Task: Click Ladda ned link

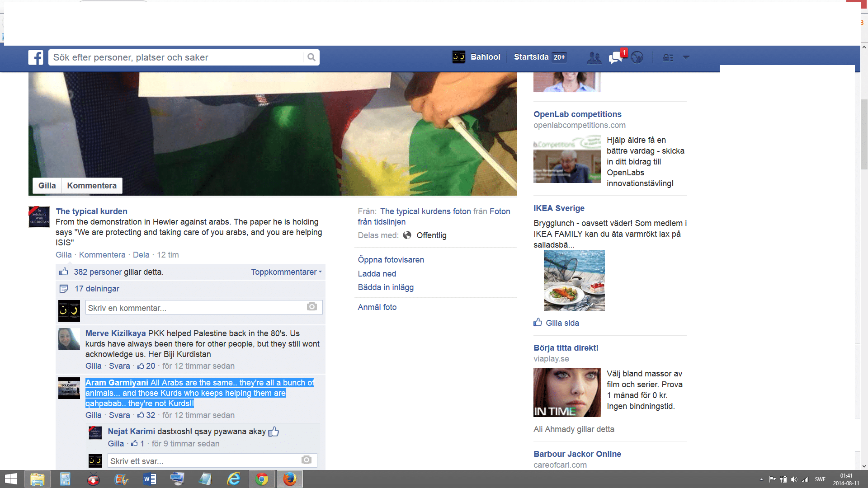Action: [377, 274]
